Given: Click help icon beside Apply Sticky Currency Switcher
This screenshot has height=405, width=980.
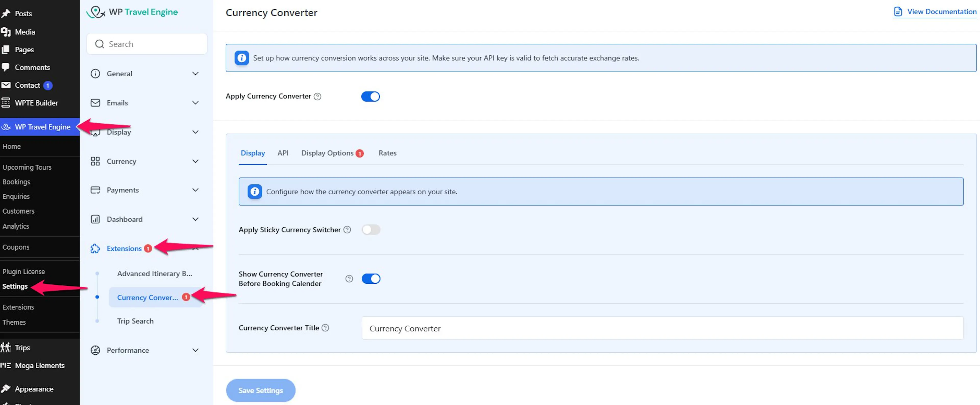Looking at the screenshot, I should click(x=347, y=230).
